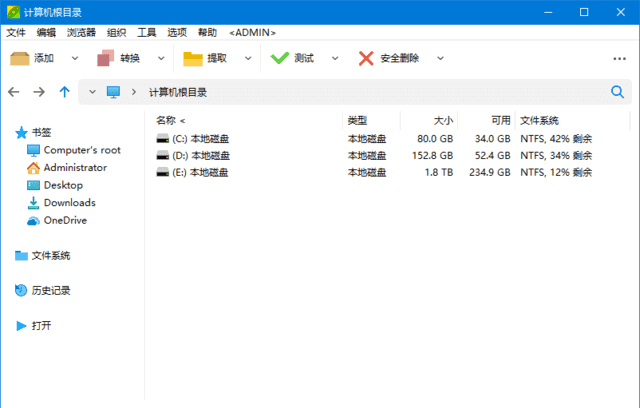Click the 添加 button label
640x408 pixels.
point(44,58)
